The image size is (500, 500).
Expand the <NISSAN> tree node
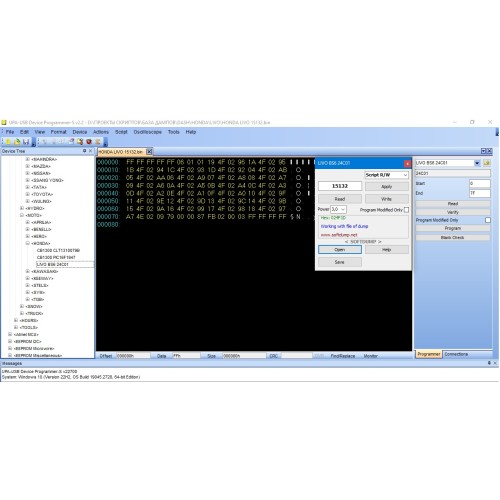coord(28,173)
